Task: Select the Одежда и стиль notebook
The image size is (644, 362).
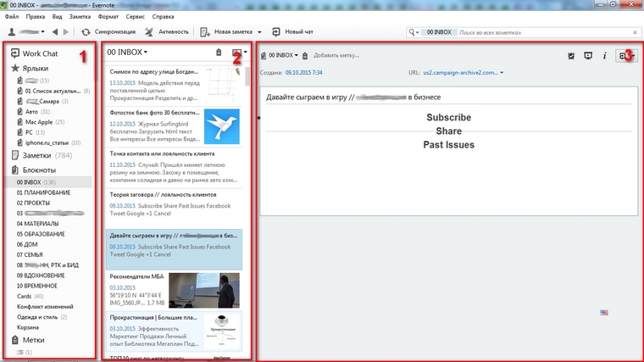Action: (x=42, y=317)
